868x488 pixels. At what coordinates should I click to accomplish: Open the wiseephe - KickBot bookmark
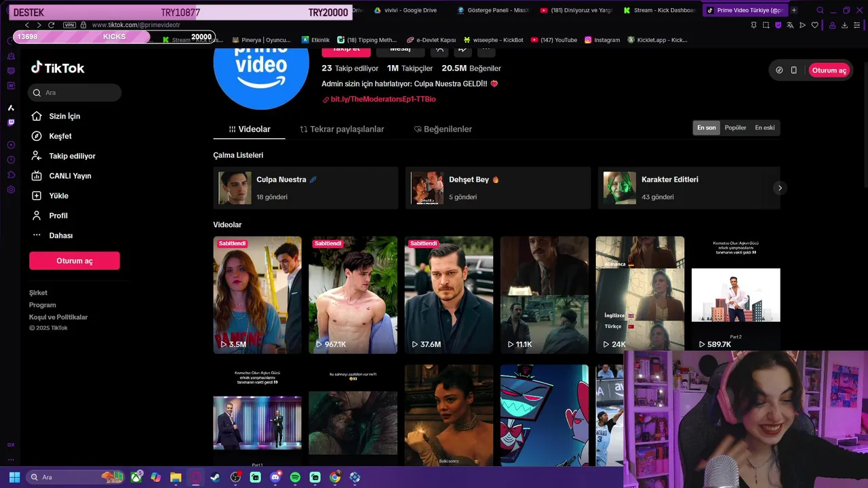(x=493, y=40)
